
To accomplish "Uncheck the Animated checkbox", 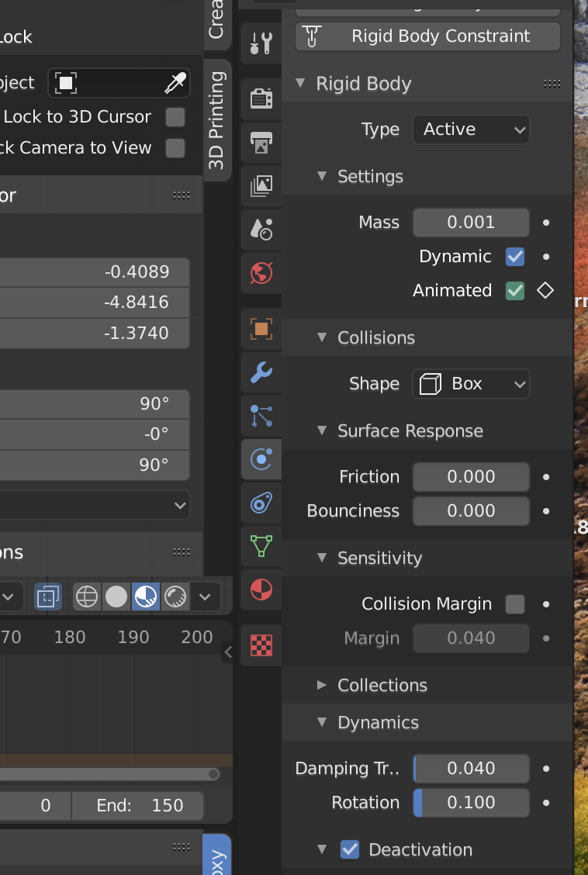I will [514, 290].
